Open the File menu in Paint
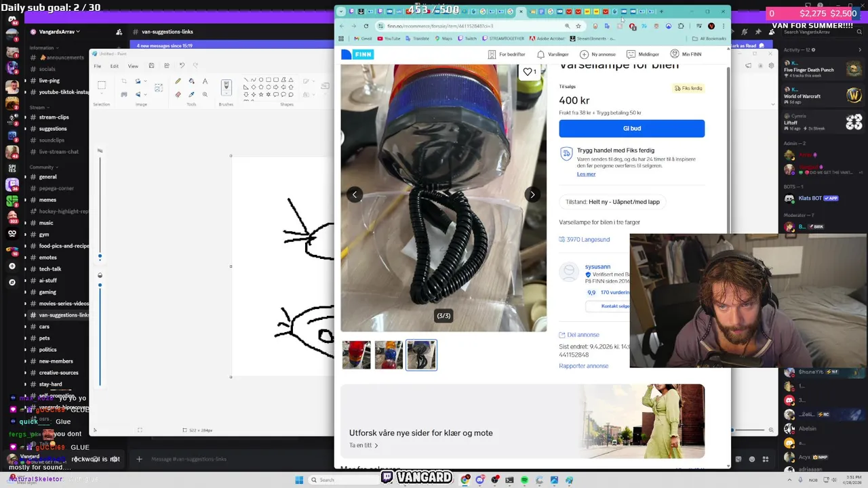868x488 pixels. point(98,66)
